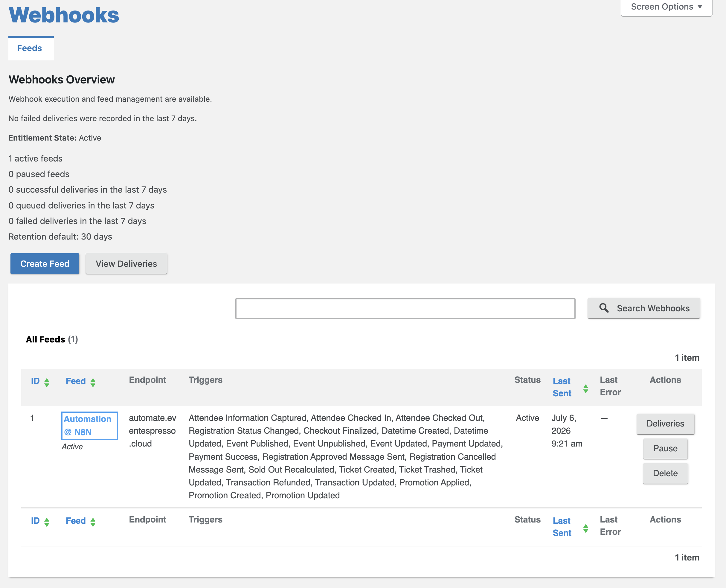
Task: Sort by ID column header link
Action: (x=35, y=381)
